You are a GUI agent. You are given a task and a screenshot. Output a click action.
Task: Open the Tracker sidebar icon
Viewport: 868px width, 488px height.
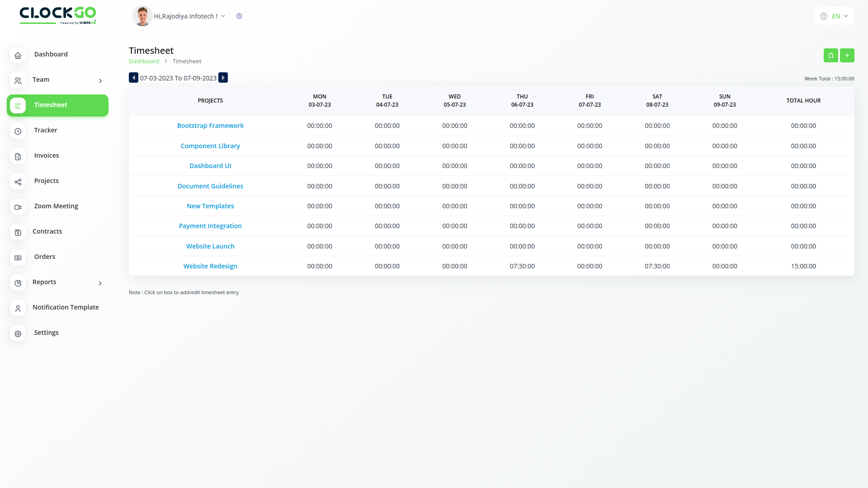tap(18, 131)
